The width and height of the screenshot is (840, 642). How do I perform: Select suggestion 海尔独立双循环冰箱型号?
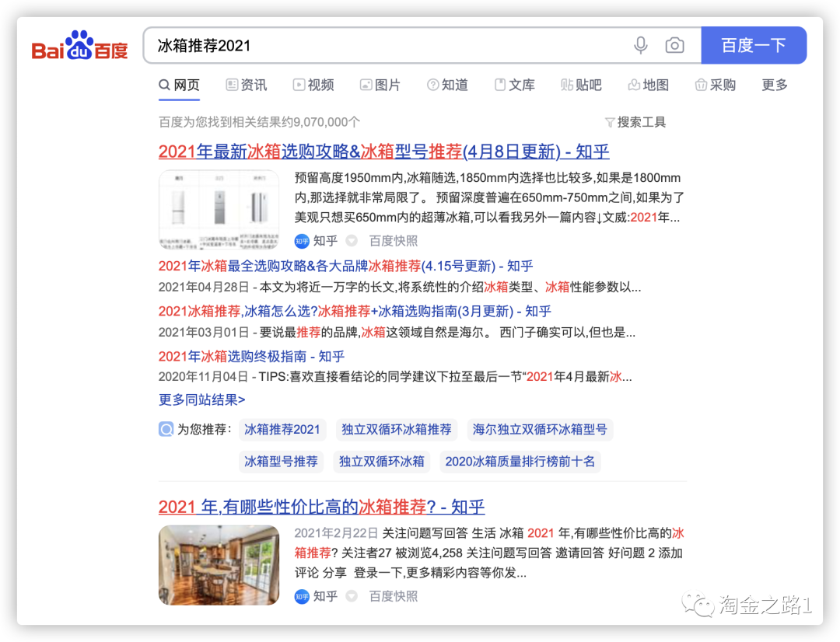click(x=540, y=430)
